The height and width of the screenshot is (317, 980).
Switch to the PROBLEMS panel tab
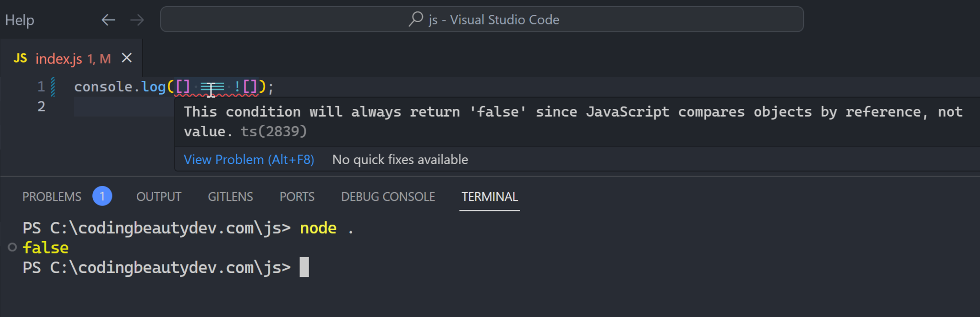click(x=52, y=197)
